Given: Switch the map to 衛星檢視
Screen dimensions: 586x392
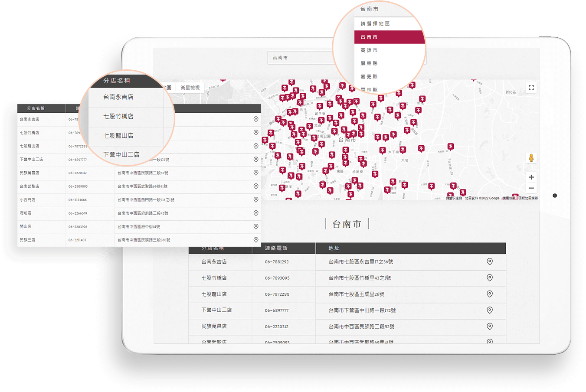Looking at the screenshot, I should point(190,88).
